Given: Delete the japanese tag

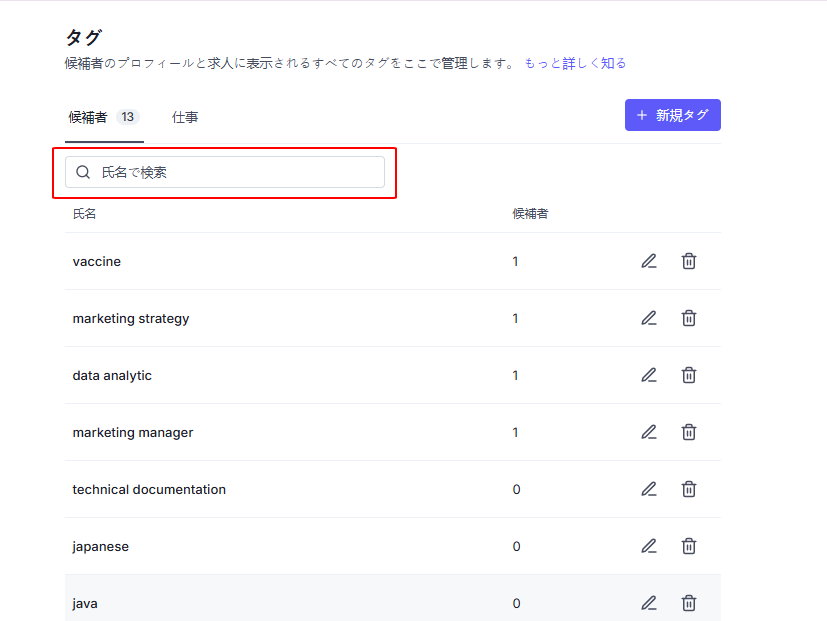Looking at the screenshot, I should [x=688, y=546].
